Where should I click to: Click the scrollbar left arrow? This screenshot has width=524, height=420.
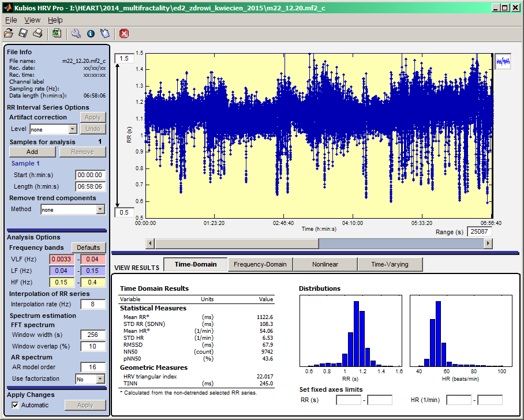(x=150, y=243)
